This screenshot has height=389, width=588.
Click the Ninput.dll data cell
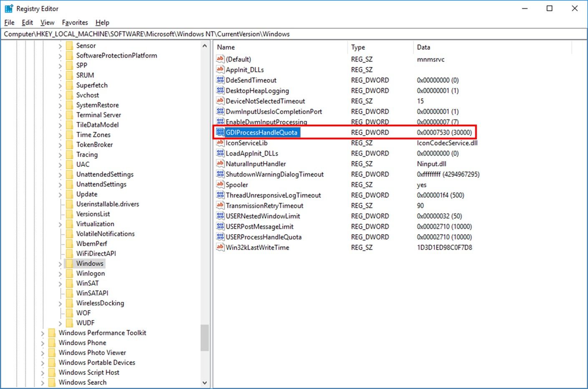[432, 164]
